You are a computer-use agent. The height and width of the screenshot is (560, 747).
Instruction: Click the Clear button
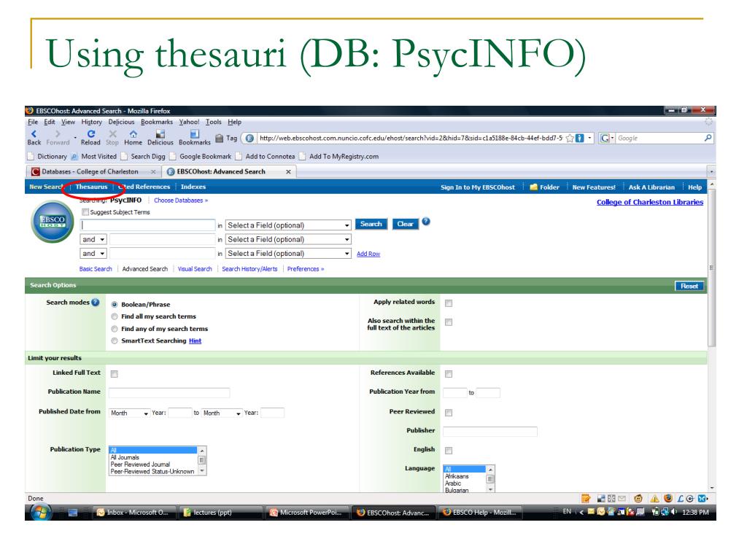[405, 224]
